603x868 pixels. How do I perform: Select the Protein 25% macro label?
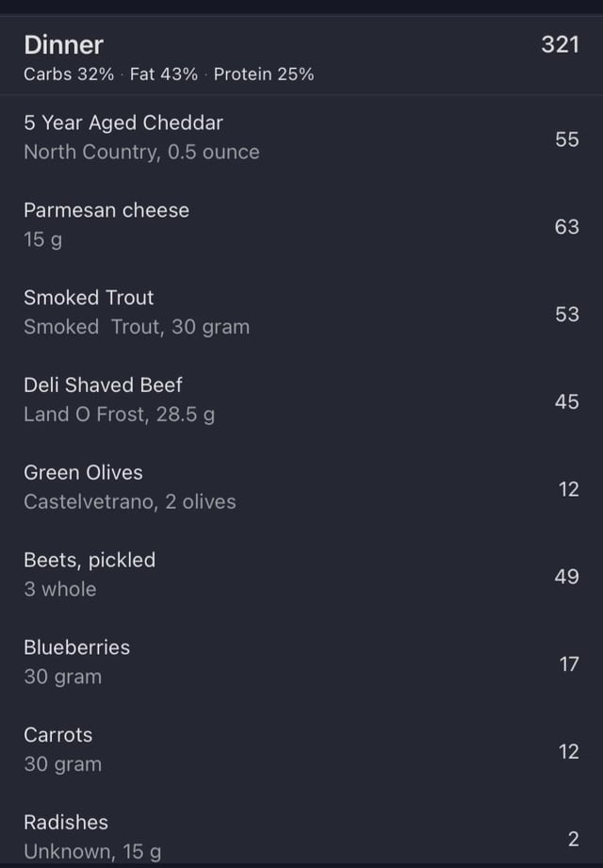pyautogui.click(x=264, y=74)
